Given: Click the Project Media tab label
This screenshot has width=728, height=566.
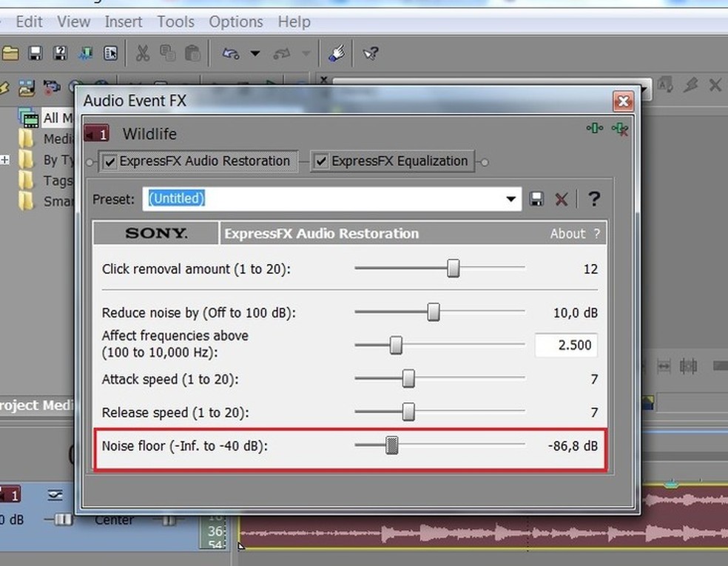Looking at the screenshot, I should point(36,405).
